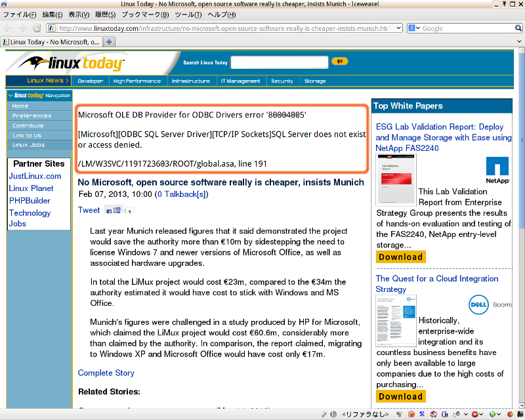Open the 表示(V) menu

tap(79, 14)
